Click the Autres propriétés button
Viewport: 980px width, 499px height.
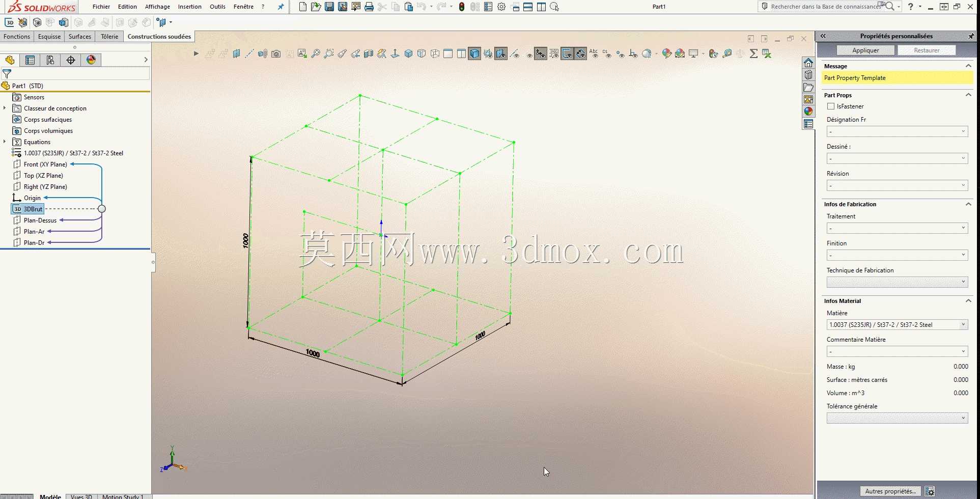point(890,491)
